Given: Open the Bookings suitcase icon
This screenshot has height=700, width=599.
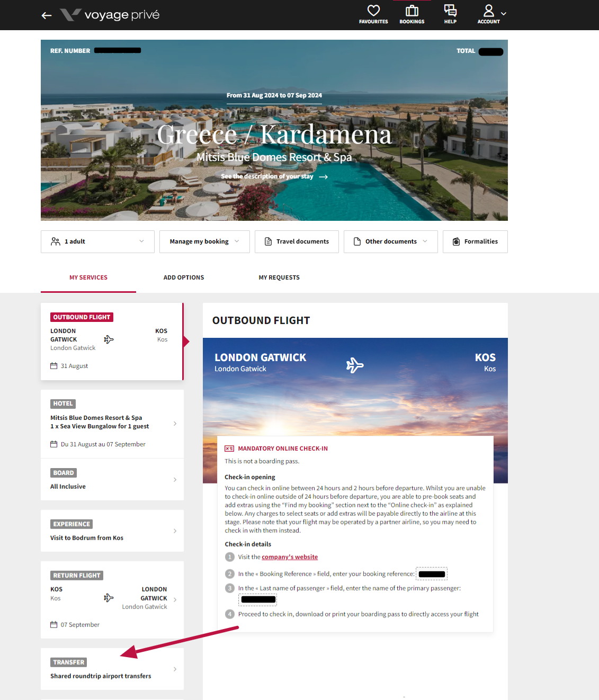Looking at the screenshot, I should click(412, 11).
